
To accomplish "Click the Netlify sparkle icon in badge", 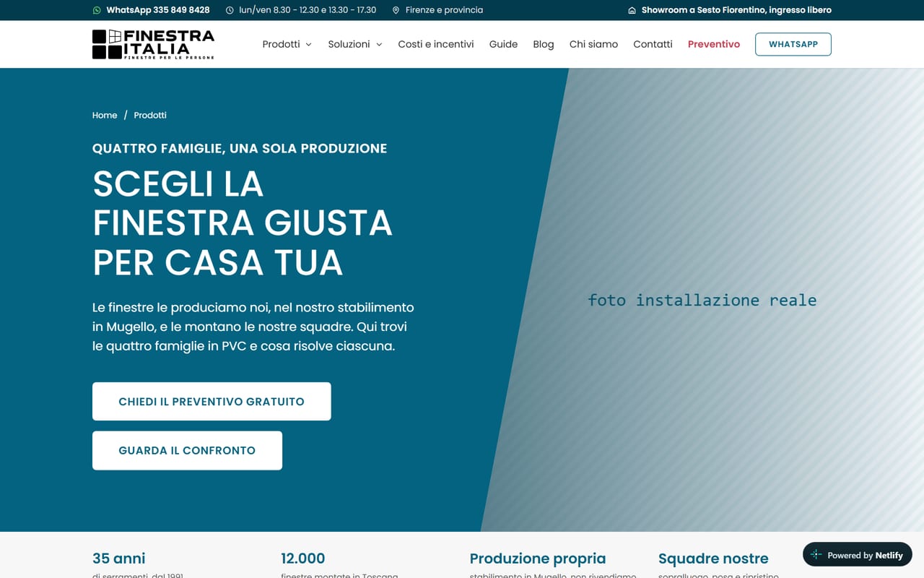I will (x=816, y=555).
